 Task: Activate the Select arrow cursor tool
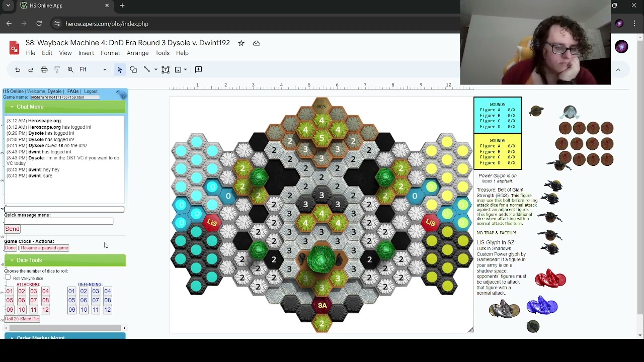point(120,69)
